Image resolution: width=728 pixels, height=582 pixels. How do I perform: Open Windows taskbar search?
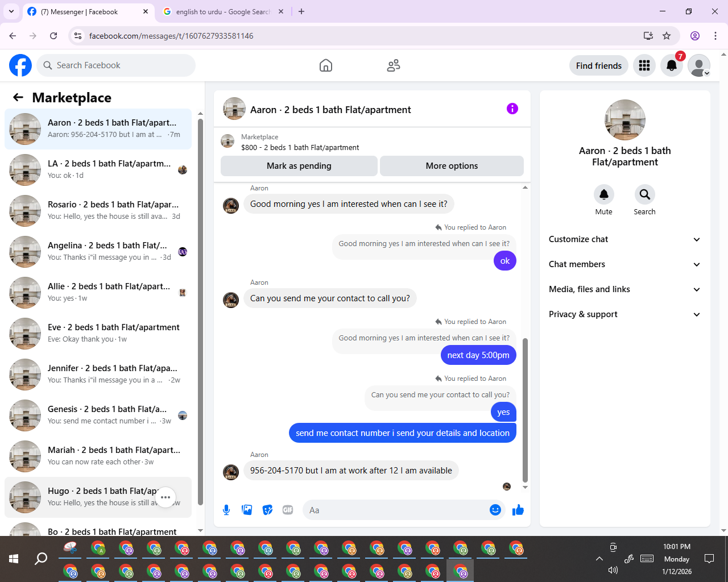point(41,559)
